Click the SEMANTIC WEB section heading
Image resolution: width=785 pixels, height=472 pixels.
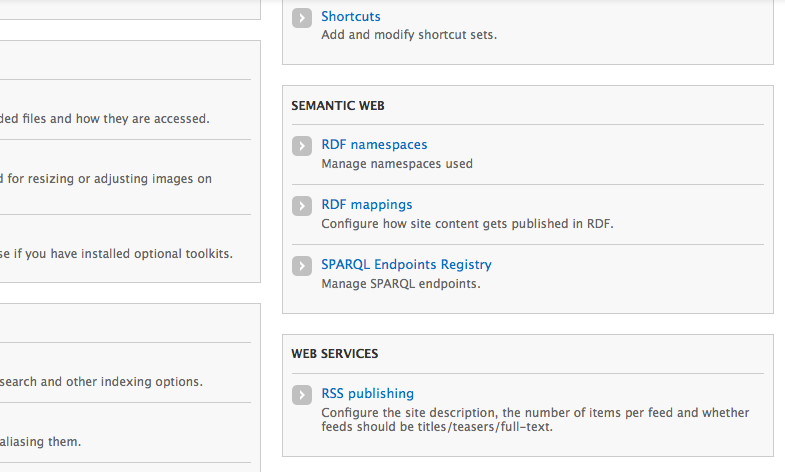coord(338,106)
